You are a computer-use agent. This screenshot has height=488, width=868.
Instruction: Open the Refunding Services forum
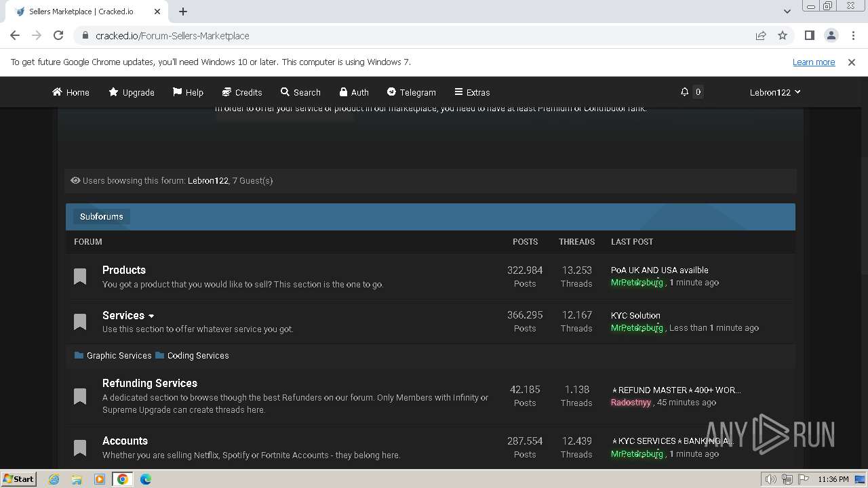150,383
